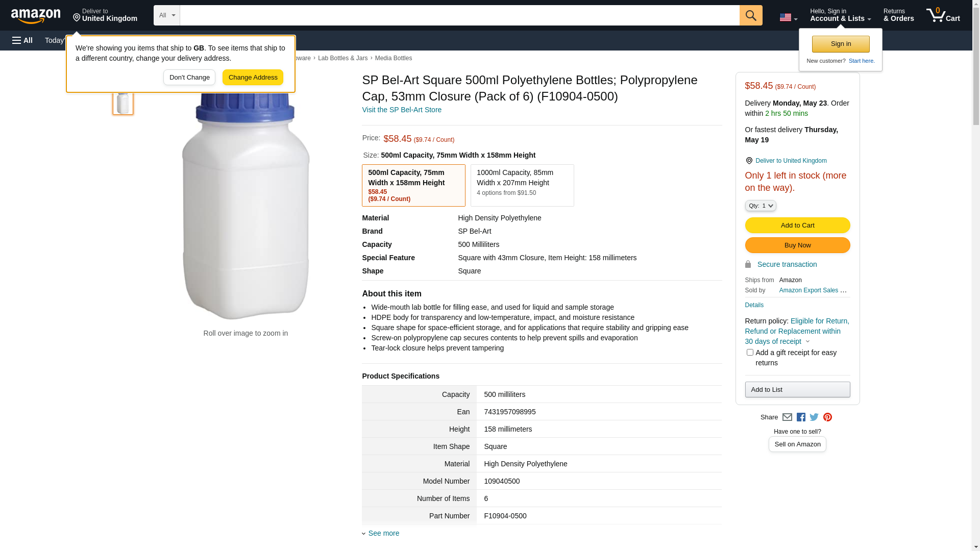The width and height of the screenshot is (980, 551).
Task: Visit the SP Bel-Art Store link
Action: 402,110
